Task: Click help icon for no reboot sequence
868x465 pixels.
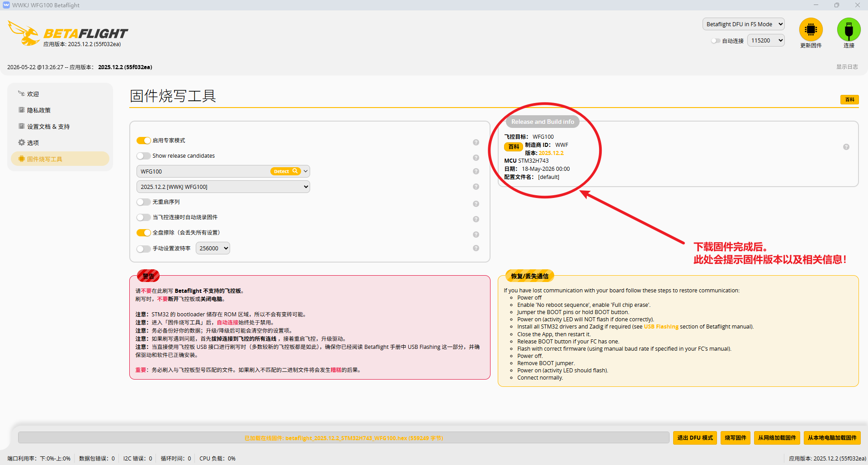Action: 476,204
